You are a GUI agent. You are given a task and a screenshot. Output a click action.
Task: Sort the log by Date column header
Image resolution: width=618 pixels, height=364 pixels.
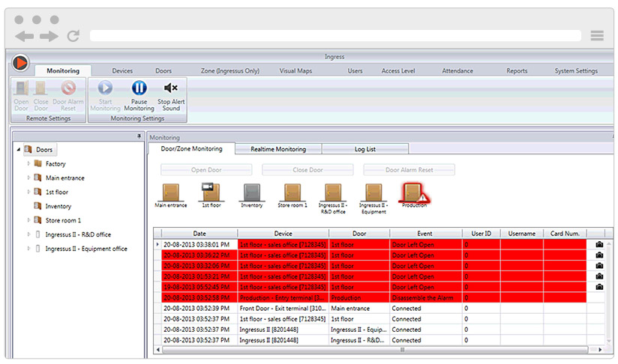[199, 234]
